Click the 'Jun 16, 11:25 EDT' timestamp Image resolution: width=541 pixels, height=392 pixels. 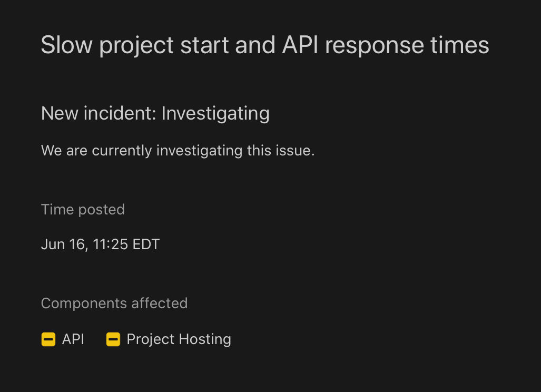pyautogui.click(x=100, y=244)
